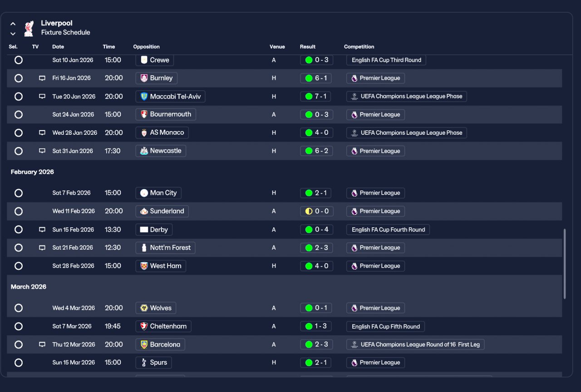Select the West Ham fixture radio button
The width and height of the screenshot is (581, 392).
tap(19, 266)
